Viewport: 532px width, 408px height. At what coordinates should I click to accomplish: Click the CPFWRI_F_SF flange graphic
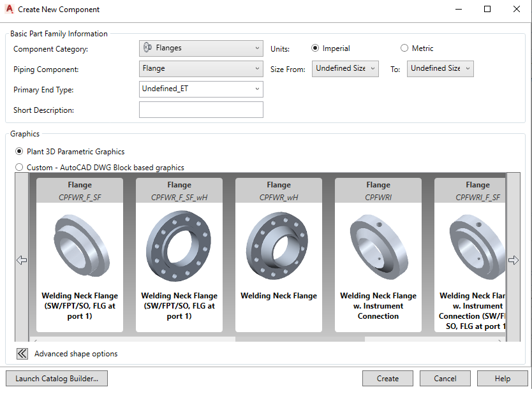[x=473, y=245]
